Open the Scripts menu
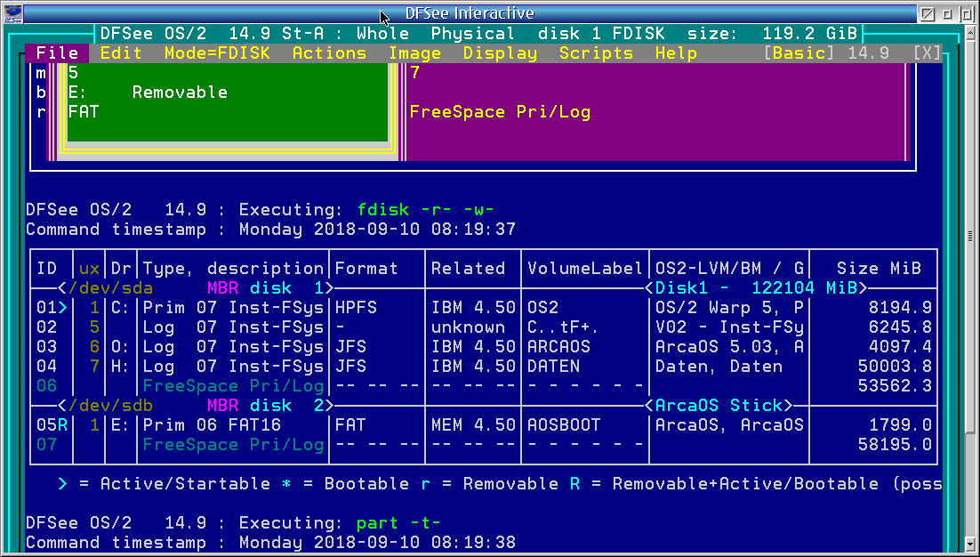This screenshot has width=980, height=557. point(596,53)
